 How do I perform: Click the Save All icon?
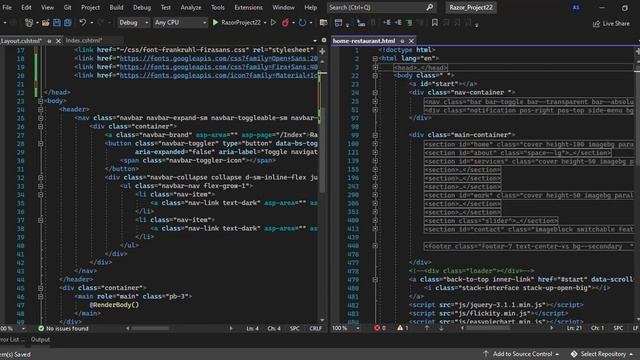67,23
